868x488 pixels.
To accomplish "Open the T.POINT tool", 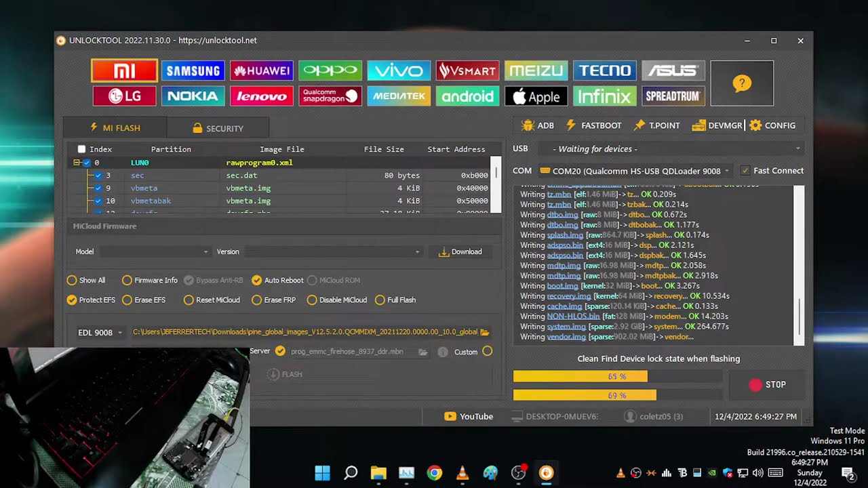I will coord(656,125).
